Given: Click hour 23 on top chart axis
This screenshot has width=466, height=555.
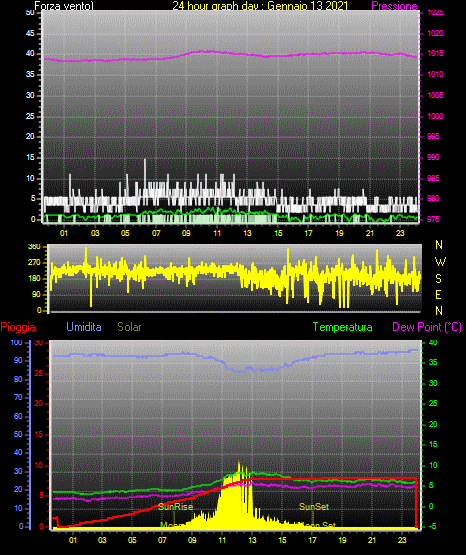Looking at the screenshot, I should pyautogui.click(x=400, y=233).
